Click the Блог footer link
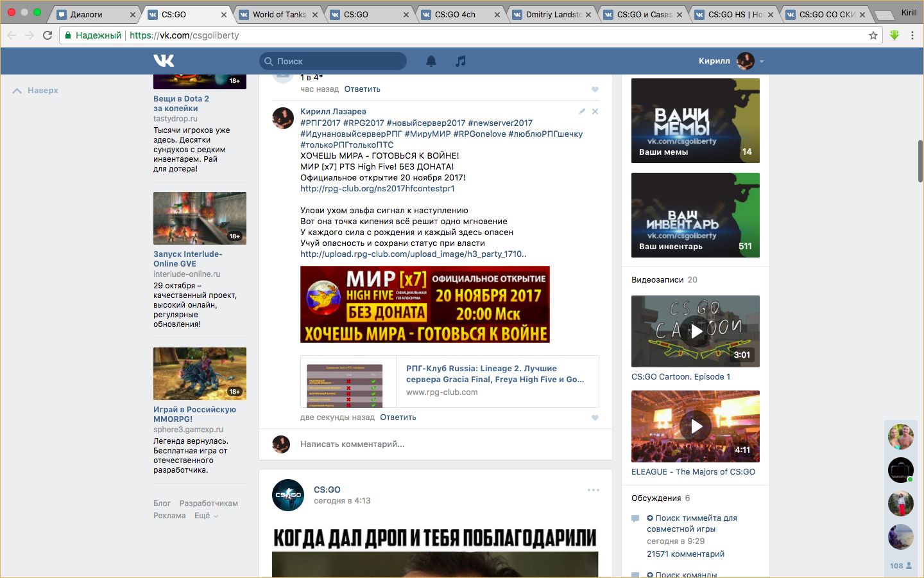Image resolution: width=924 pixels, height=578 pixels. [x=162, y=504]
